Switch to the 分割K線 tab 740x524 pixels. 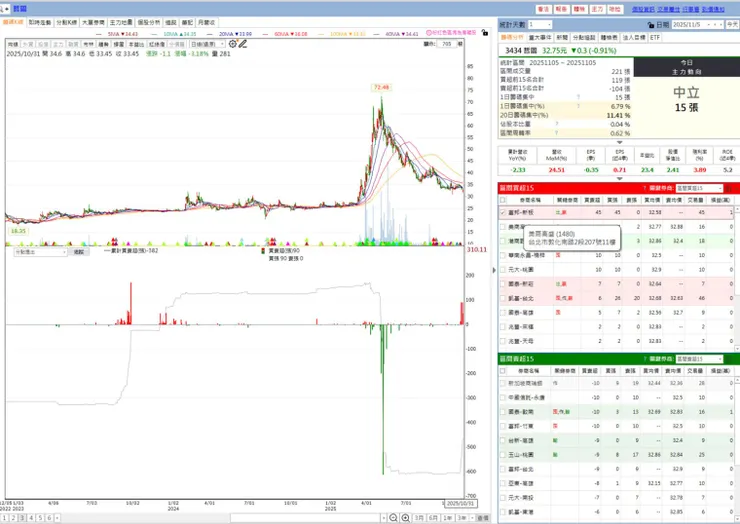point(67,22)
